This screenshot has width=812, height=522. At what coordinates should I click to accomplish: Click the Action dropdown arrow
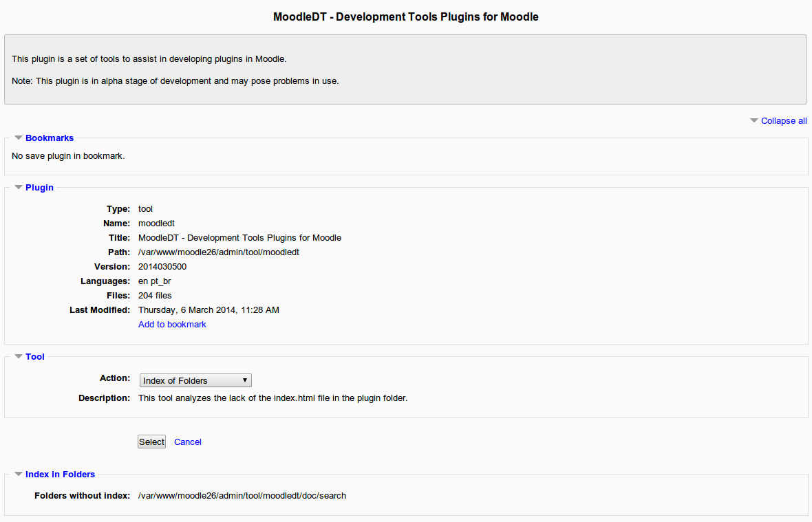point(245,380)
